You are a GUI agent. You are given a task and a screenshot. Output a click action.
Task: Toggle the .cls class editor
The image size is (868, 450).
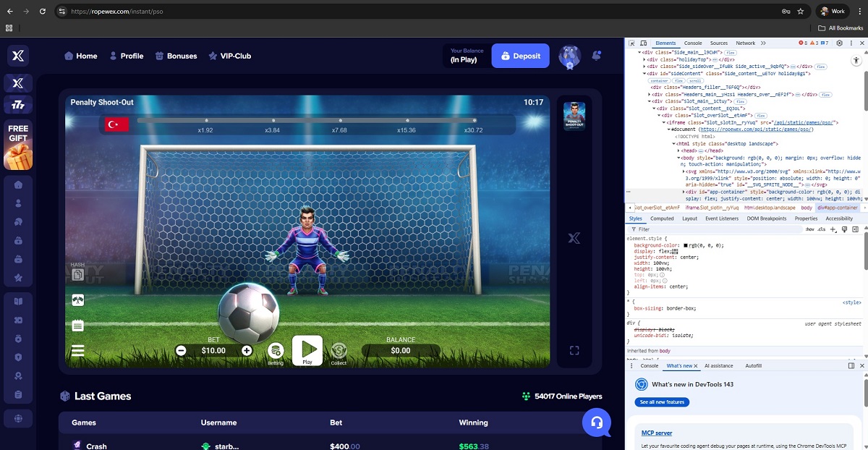tap(821, 229)
